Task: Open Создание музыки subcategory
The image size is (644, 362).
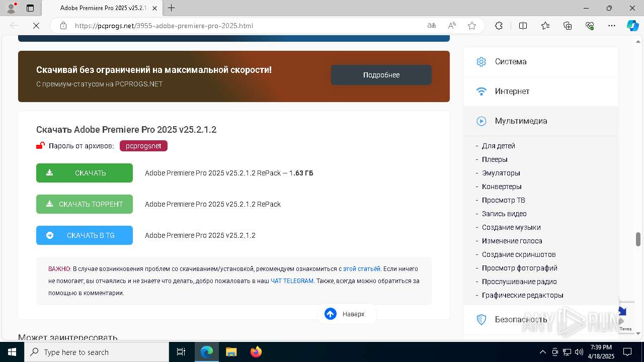Action: [x=511, y=227]
